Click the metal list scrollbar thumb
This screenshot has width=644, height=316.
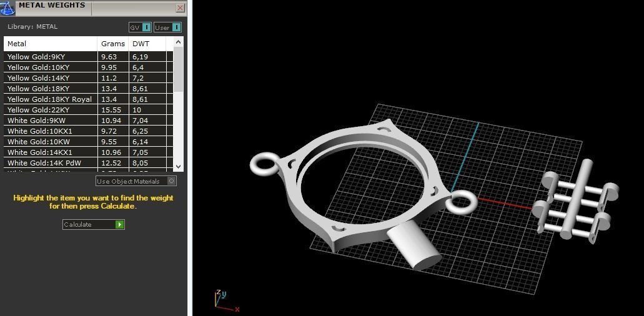coord(178,69)
